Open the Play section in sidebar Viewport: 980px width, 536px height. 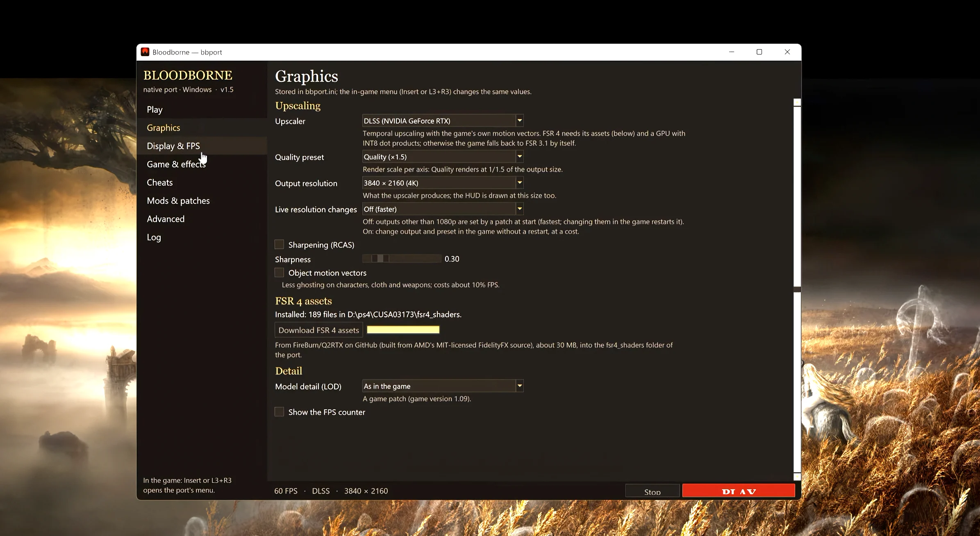[202, 109]
